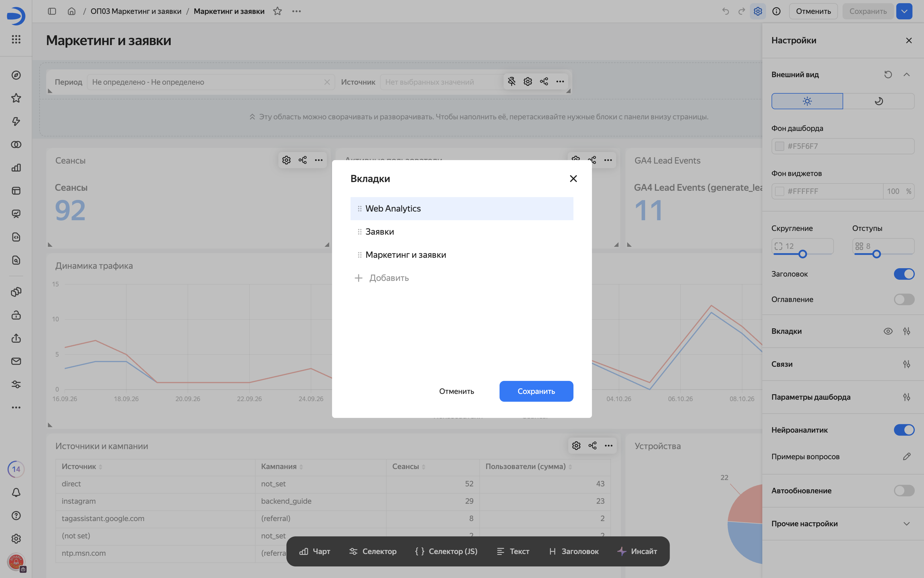
Task: Collapse the Внешний вид section
Action: point(906,75)
